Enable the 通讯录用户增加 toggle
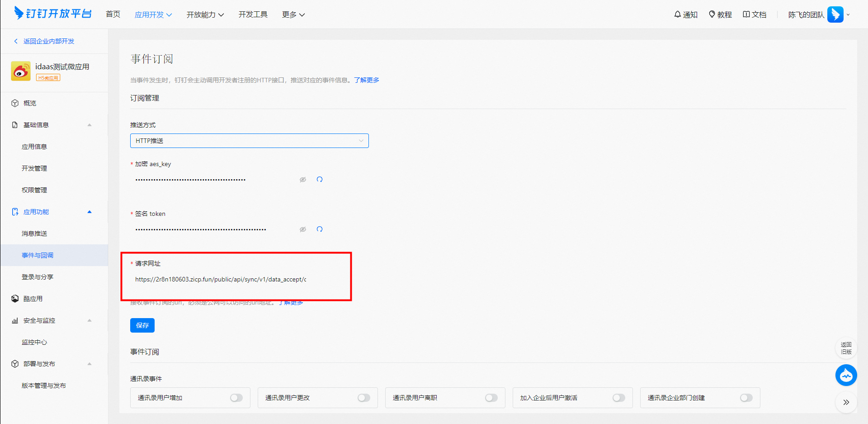This screenshot has width=868, height=424. point(236,398)
